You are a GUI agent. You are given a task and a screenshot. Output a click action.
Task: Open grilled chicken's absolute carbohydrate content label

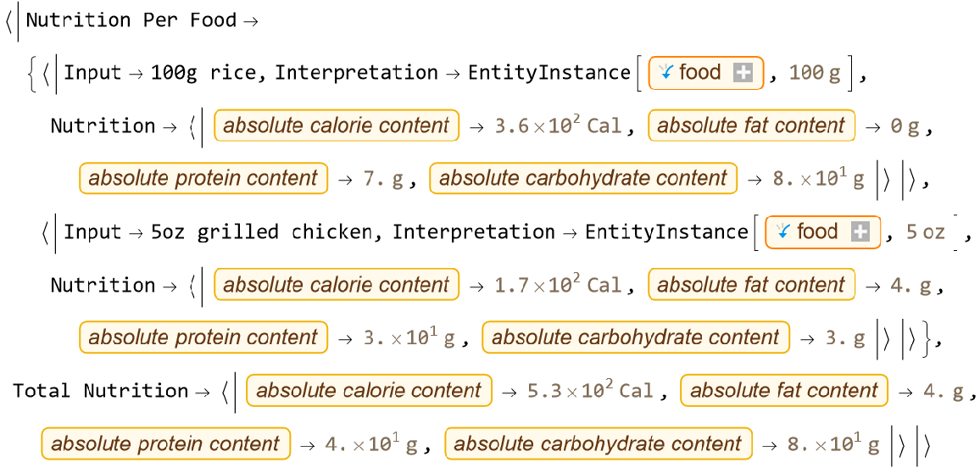(x=636, y=337)
